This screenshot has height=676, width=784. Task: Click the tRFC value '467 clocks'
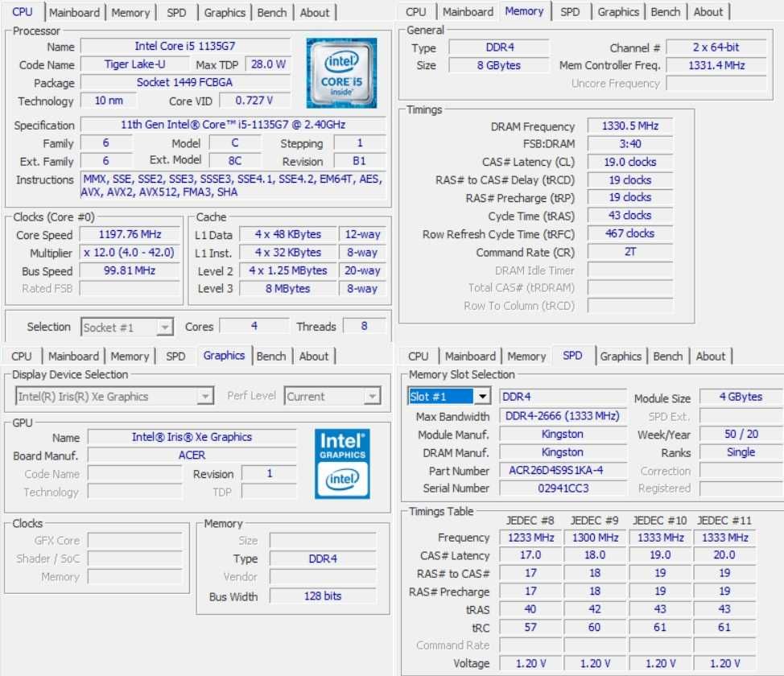[630, 233]
